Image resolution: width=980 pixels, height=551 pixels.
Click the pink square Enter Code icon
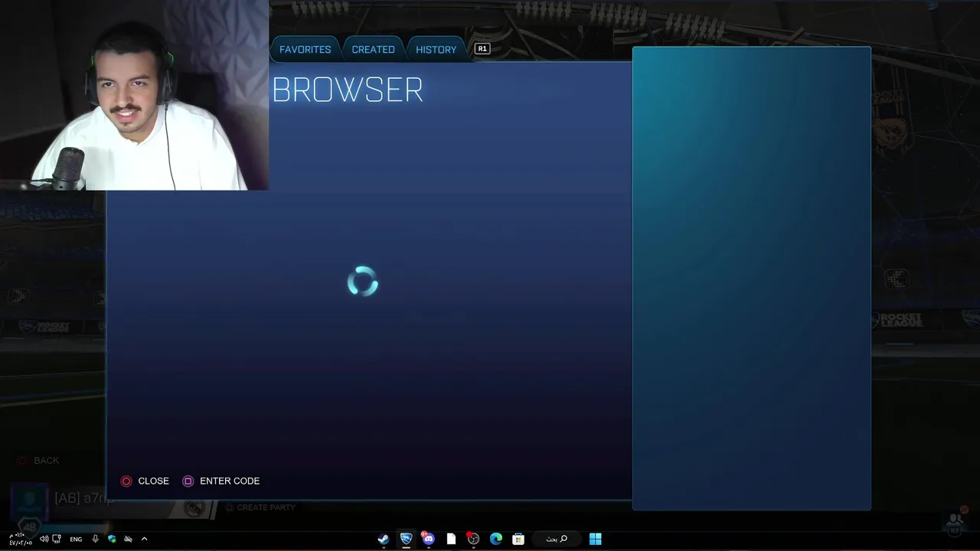pos(188,481)
